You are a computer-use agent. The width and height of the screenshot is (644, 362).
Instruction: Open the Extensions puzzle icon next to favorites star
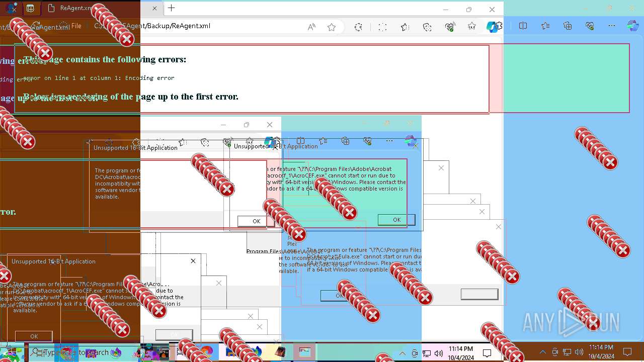358,27
